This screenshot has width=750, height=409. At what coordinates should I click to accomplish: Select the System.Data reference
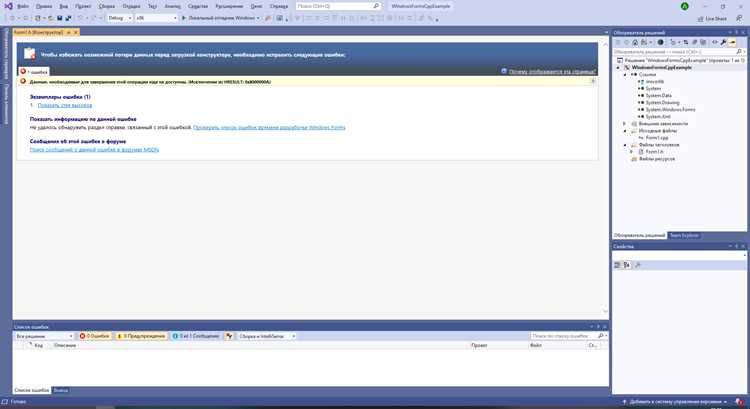click(658, 95)
